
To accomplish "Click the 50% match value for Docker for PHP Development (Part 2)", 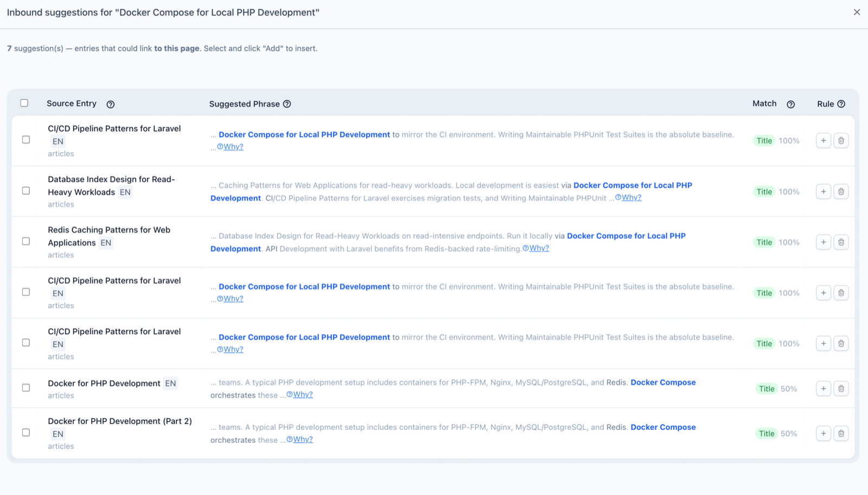I will click(789, 434).
